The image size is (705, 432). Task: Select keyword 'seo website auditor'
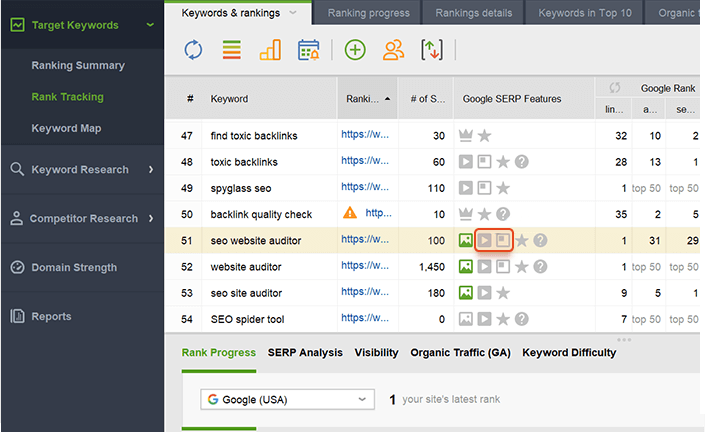click(x=256, y=240)
